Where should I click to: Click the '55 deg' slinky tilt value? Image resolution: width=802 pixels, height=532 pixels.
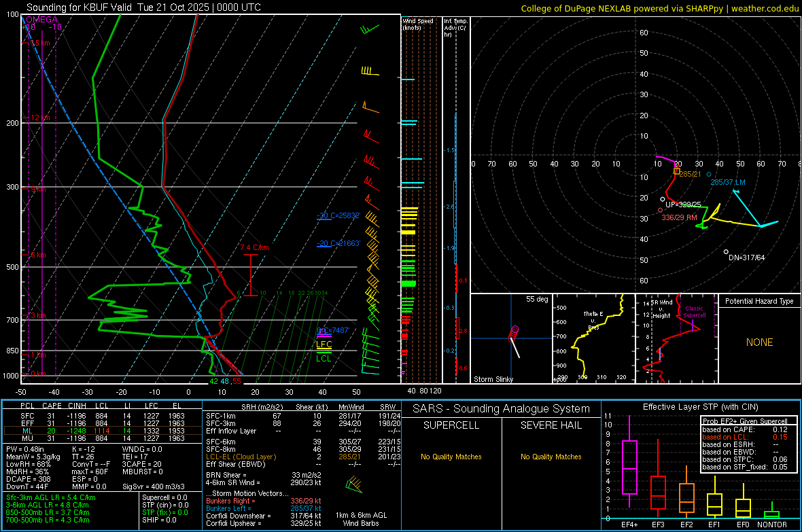click(x=536, y=299)
